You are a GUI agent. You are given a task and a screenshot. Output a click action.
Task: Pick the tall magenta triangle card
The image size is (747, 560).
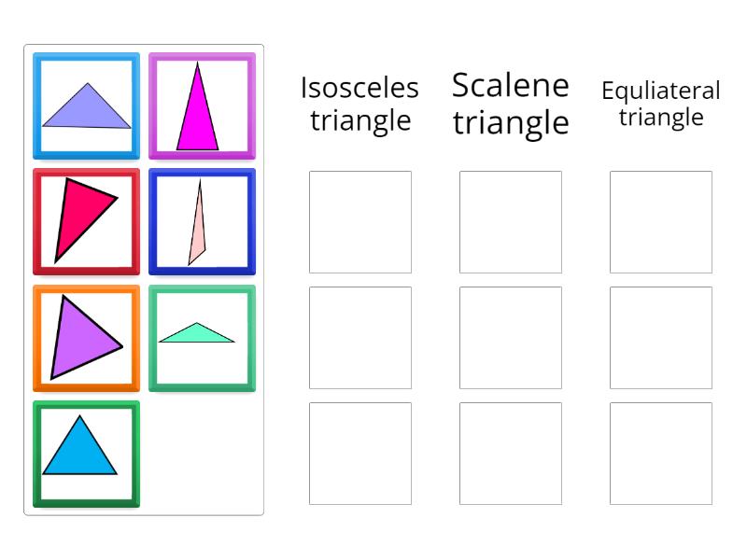(202, 106)
